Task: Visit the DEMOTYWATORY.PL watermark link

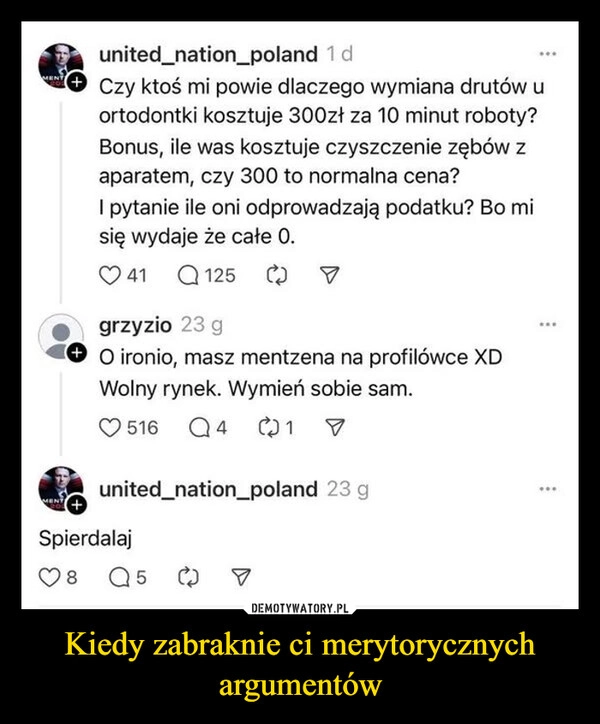Action: [299, 609]
